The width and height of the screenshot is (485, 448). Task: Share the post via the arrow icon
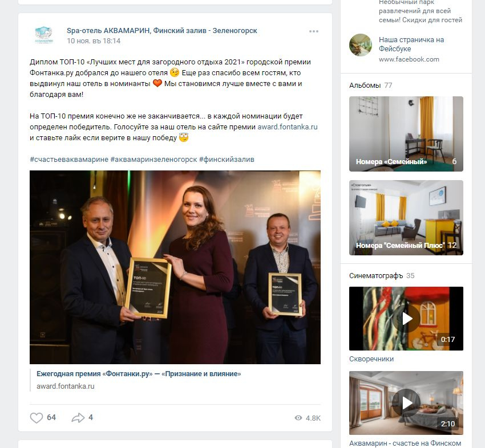click(78, 418)
